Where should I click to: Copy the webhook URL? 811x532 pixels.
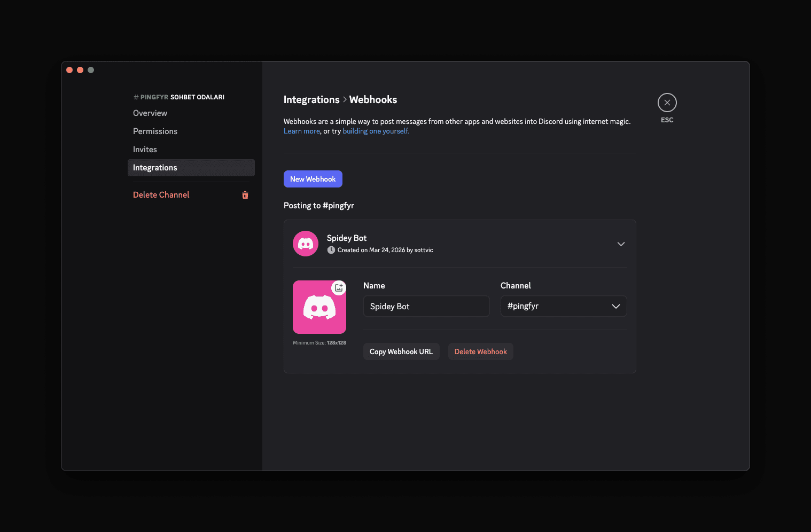[401, 351]
